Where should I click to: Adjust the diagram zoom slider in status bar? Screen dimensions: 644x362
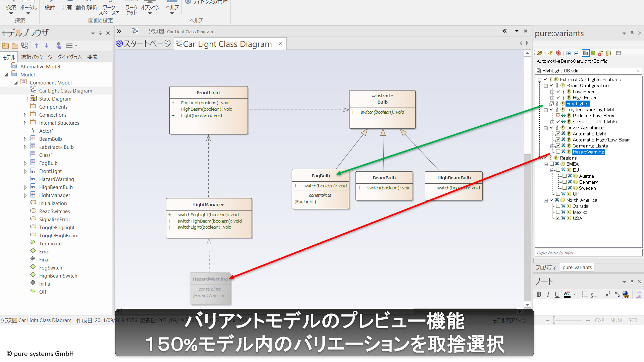554,320
